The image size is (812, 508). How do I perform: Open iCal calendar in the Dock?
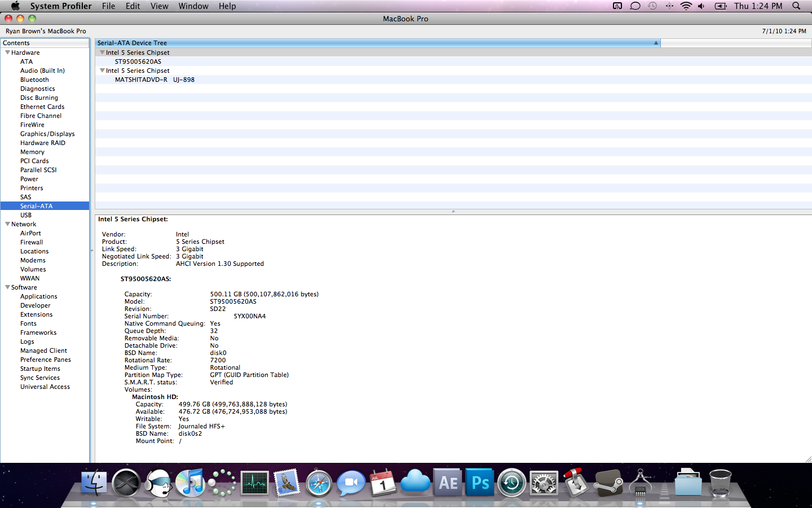click(383, 483)
